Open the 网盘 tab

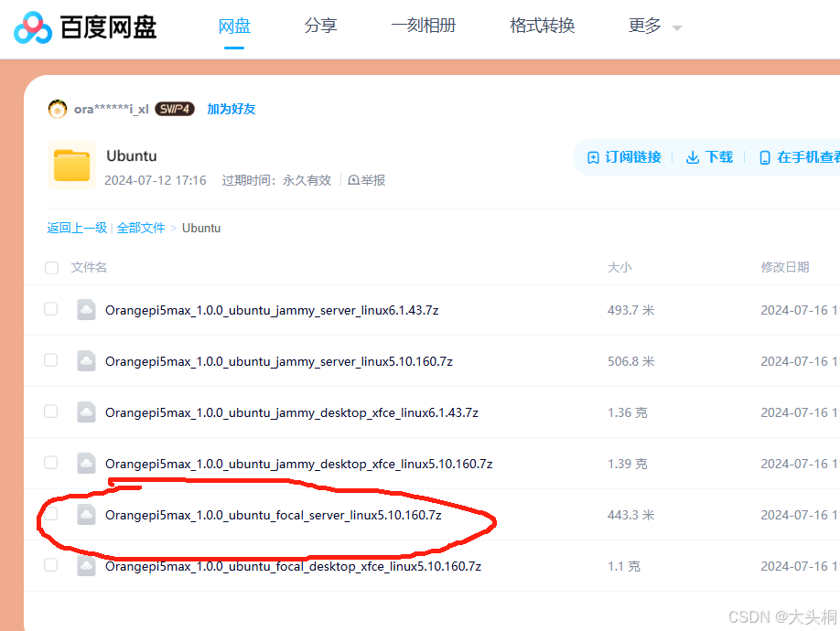234,26
